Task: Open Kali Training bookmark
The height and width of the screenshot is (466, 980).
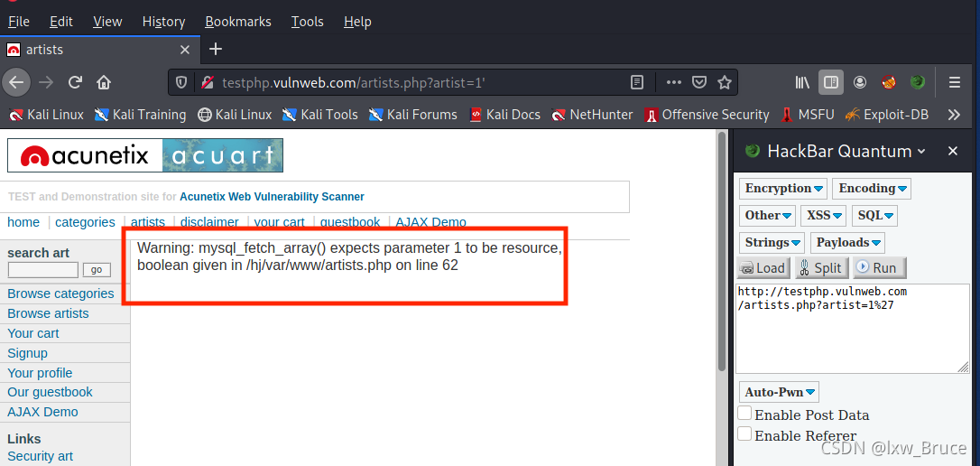Action: tap(140, 115)
